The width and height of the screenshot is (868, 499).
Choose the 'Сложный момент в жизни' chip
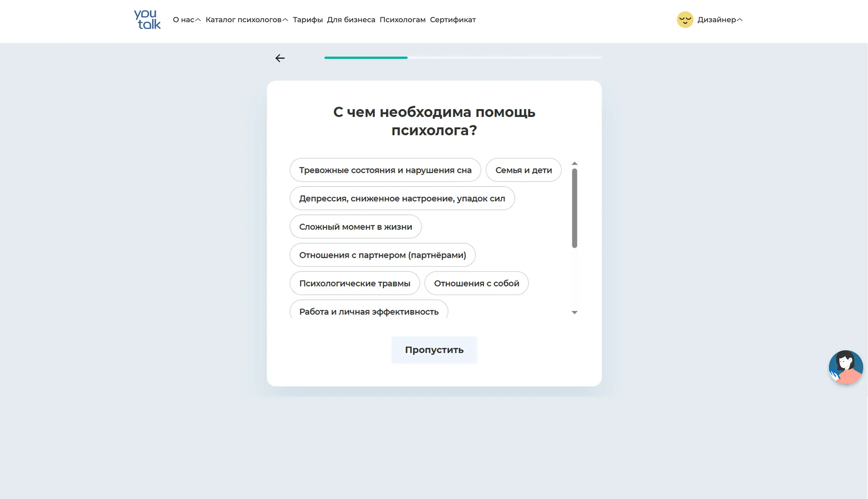click(x=355, y=227)
